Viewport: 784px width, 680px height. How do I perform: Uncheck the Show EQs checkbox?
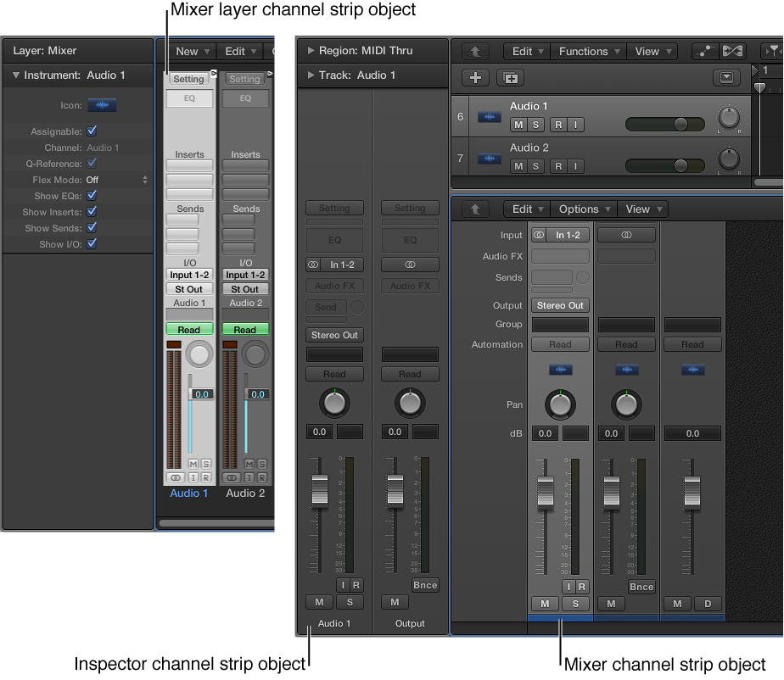[92, 196]
